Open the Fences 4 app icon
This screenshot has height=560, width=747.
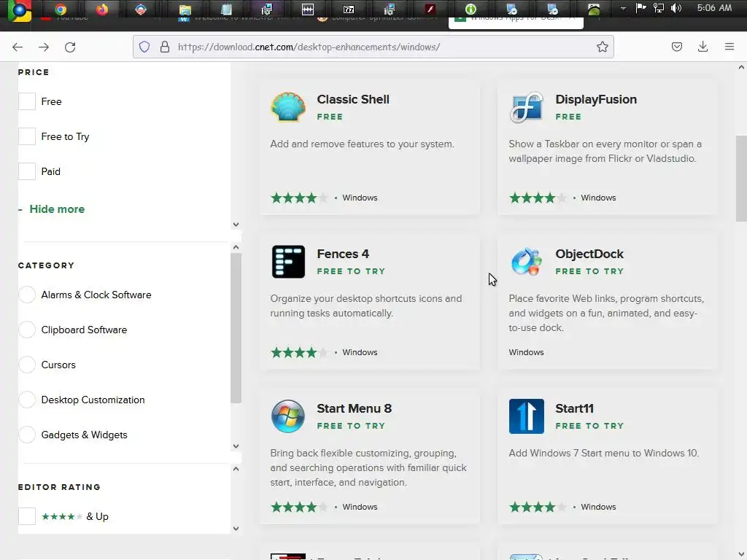pyautogui.click(x=288, y=262)
